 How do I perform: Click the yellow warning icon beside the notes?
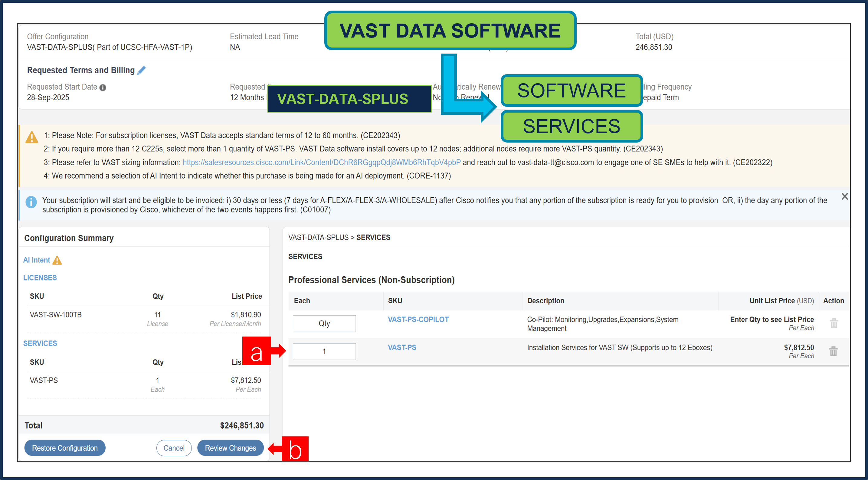(32, 137)
